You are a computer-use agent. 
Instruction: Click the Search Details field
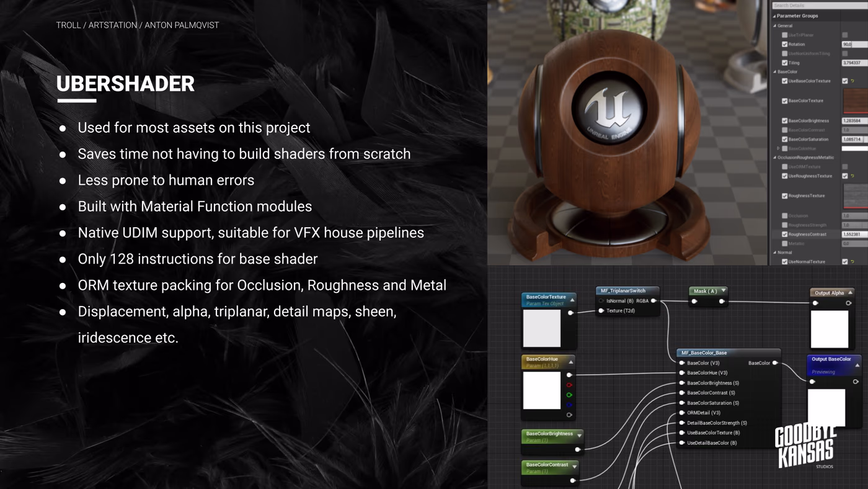818,6
